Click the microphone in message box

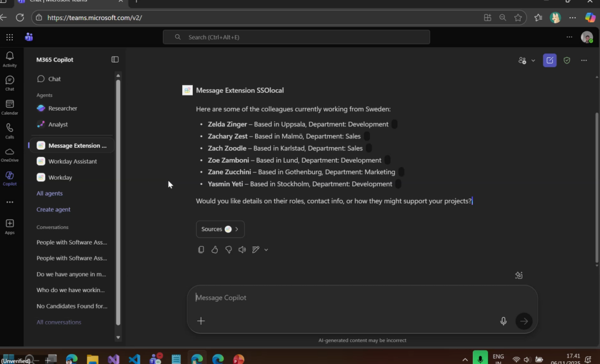(x=503, y=321)
